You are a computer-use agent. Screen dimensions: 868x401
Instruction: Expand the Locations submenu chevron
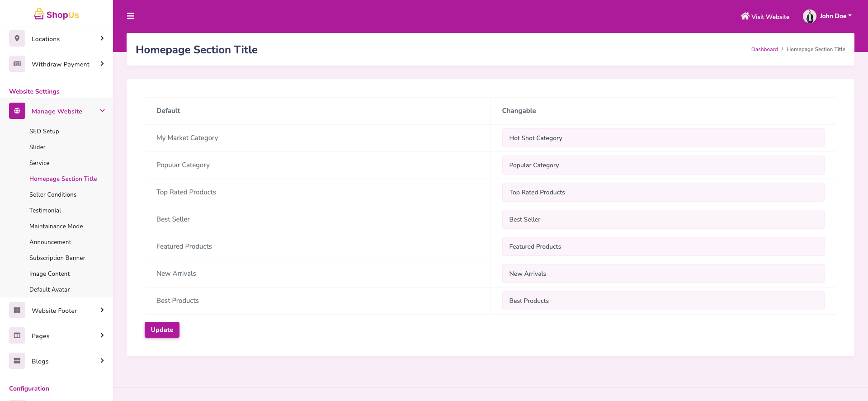[x=102, y=39]
